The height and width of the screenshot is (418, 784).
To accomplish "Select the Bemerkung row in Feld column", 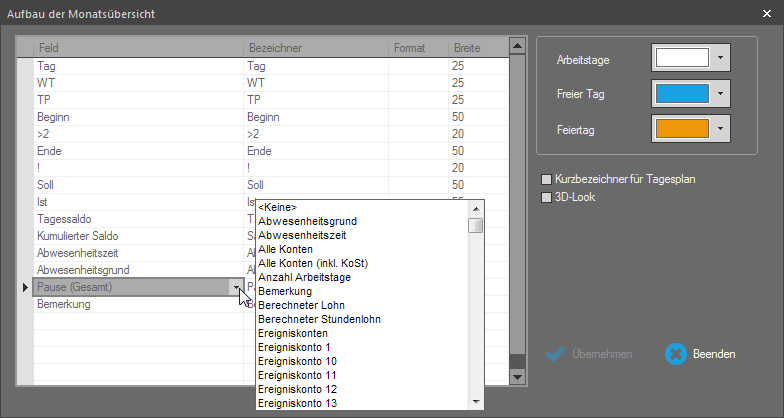I will pyautogui.click(x=63, y=304).
